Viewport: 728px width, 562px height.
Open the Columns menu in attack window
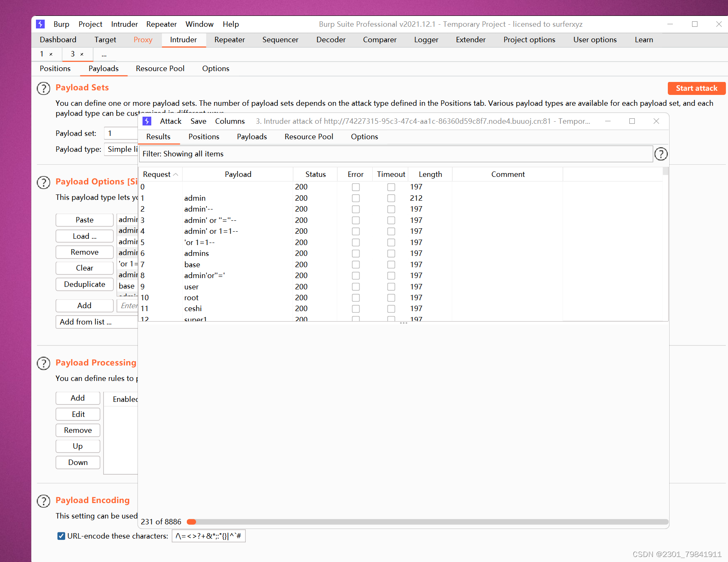click(x=230, y=121)
